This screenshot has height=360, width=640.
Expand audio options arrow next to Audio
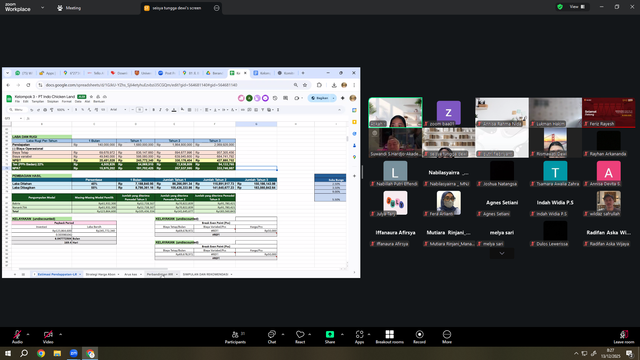(x=28, y=334)
